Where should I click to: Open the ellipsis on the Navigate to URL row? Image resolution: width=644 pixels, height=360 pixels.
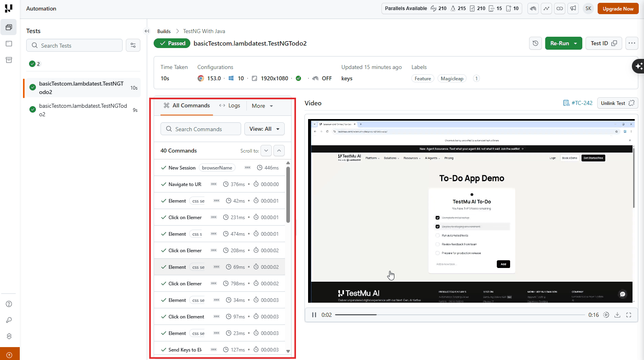pos(214,184)
